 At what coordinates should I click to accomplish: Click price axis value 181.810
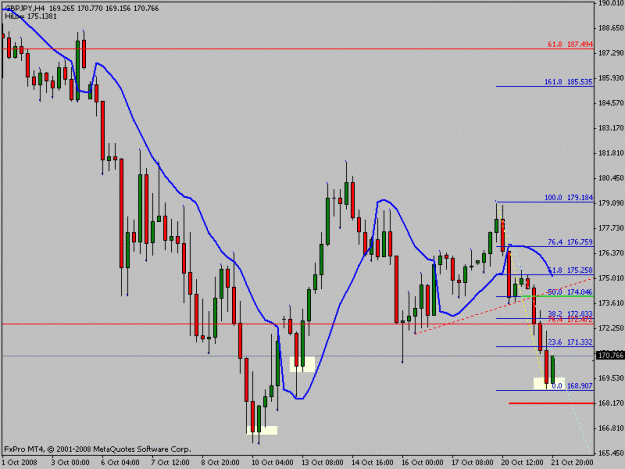(611, 153)
